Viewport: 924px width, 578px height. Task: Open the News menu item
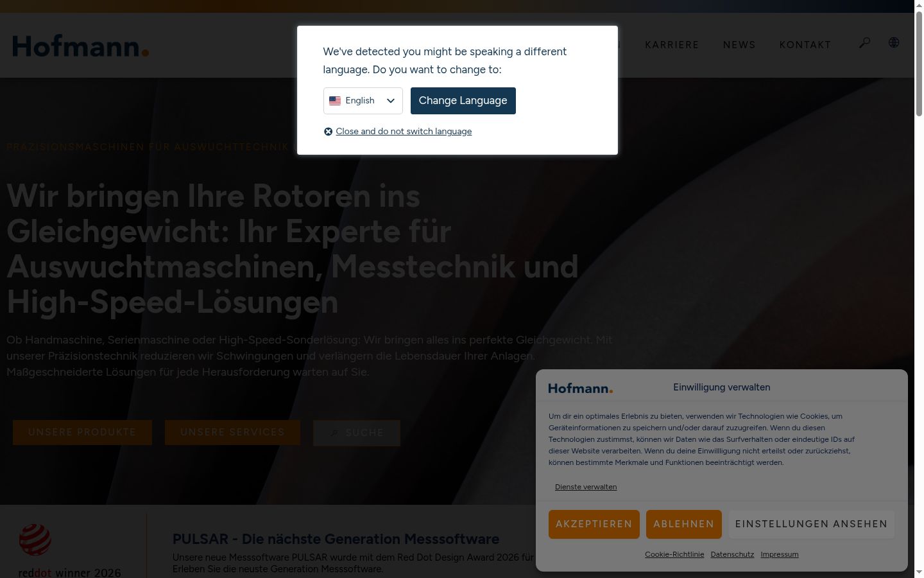point(739,45)
